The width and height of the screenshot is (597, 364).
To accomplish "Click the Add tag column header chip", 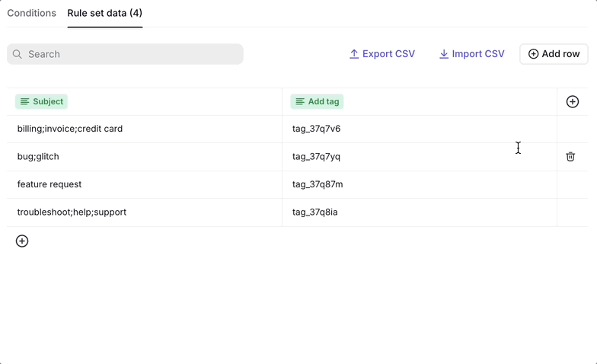I will click(x=317, y=102).
